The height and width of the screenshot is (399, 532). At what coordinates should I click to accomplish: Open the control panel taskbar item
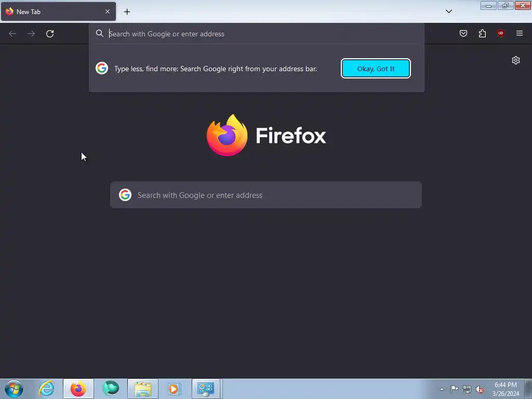[206, 389]
